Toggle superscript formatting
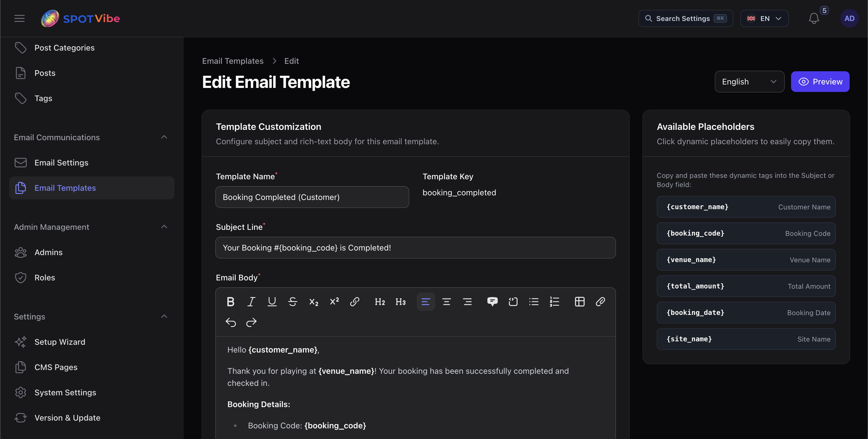This screenshot has width=868, height=439. pos(334,301)
